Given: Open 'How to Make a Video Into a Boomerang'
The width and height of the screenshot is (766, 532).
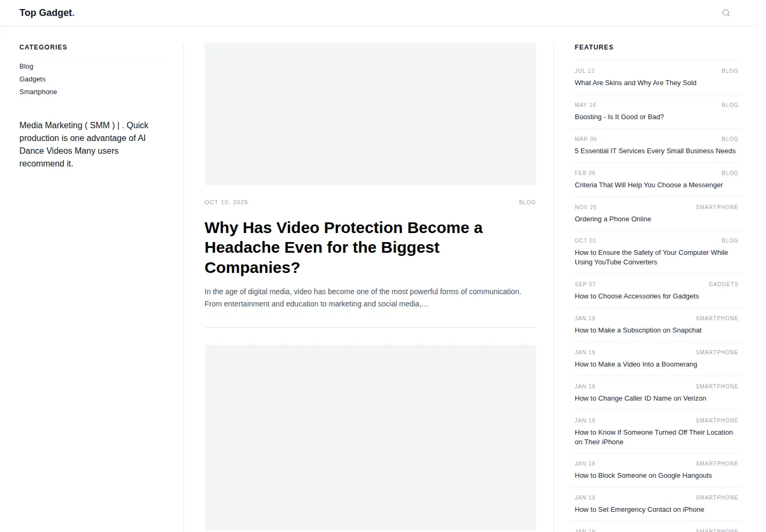Looking at the screenshot, I should tap(636, 364).
